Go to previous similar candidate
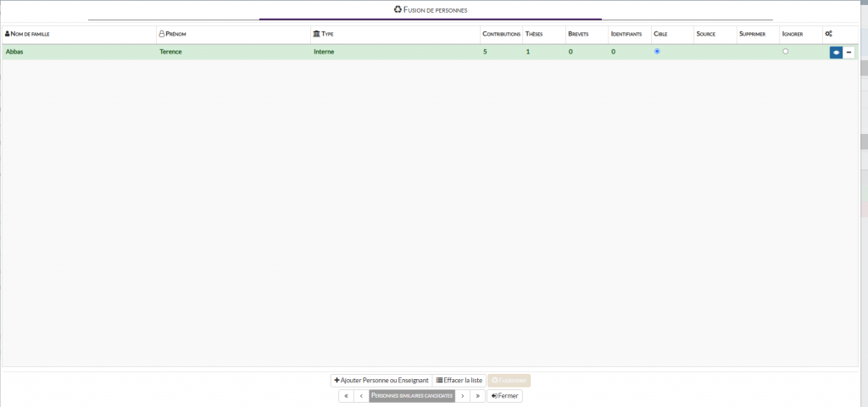This screenshot has height=407, width=868. click(361, 396)
